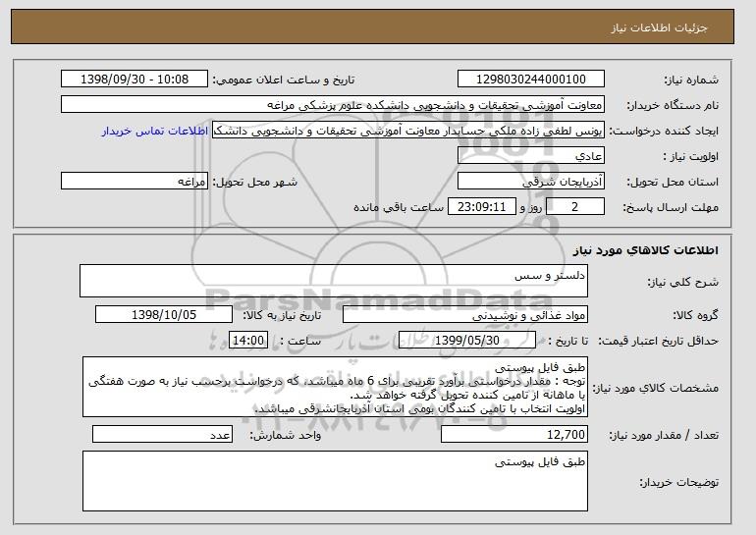The width and height of the screenshot is (756, 535).
Task: Select the شماره نیاز field value
Action: click(531, 80)
